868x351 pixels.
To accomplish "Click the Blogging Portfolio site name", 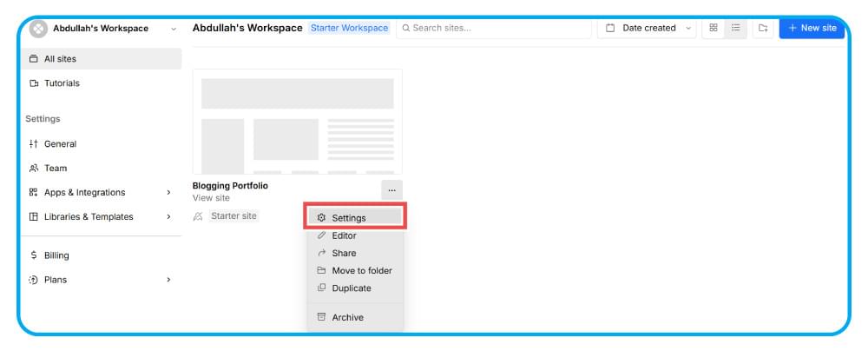I will (230, 186).
